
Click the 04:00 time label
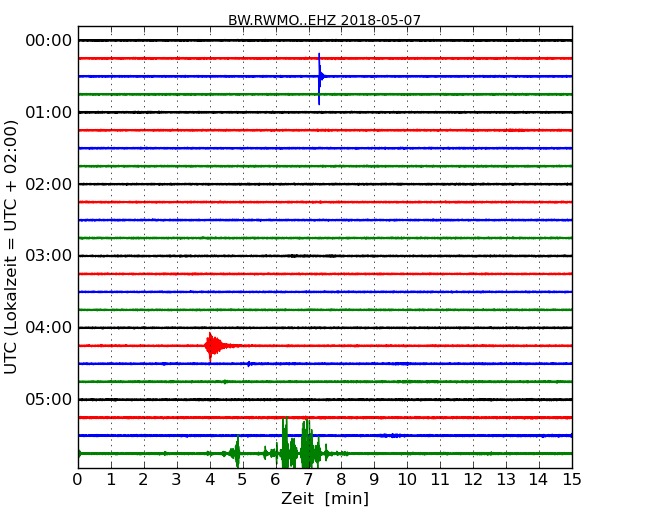click(49, 328)
